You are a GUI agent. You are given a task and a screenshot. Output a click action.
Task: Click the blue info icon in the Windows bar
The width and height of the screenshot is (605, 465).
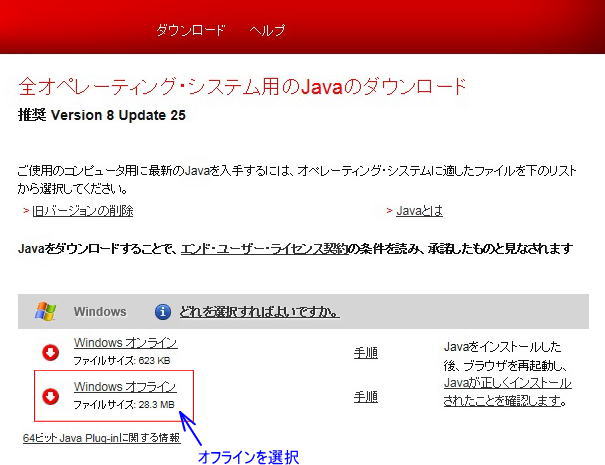[163, 311]
